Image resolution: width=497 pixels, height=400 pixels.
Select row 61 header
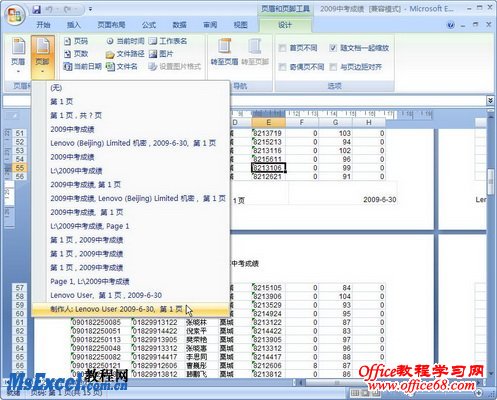(20, 322)
